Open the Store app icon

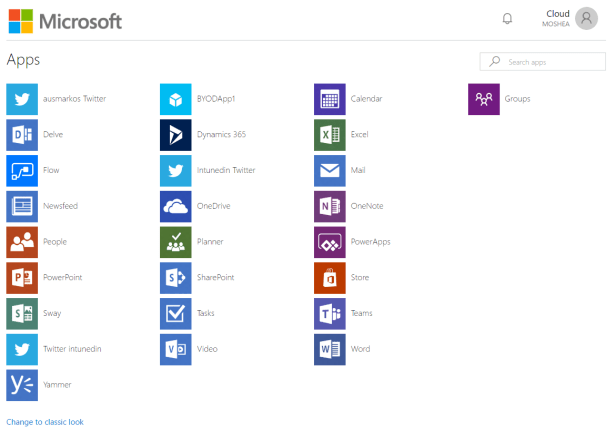[330, 277]
